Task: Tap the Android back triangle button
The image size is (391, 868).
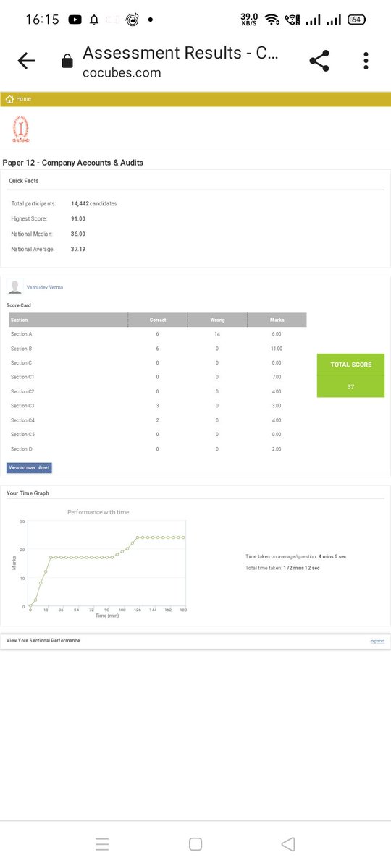Action: [x=288, y=844]
